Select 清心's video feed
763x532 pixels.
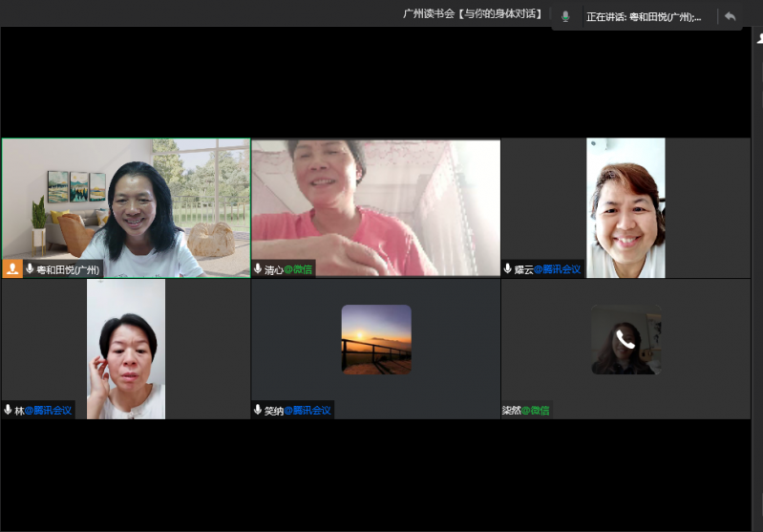click(375, 205)
